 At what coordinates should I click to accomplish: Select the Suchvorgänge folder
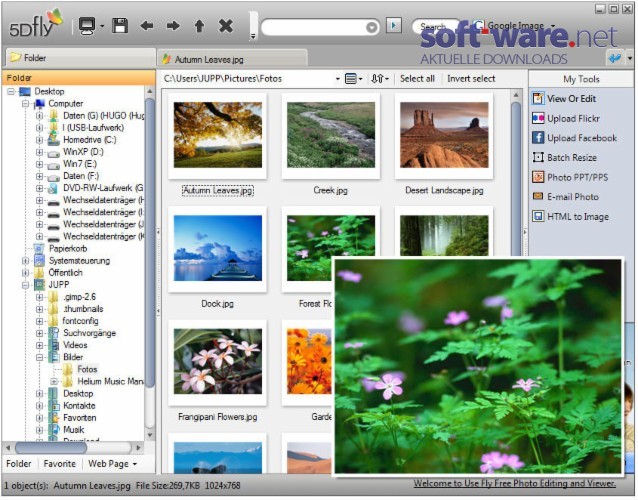[x=90, y=333]
